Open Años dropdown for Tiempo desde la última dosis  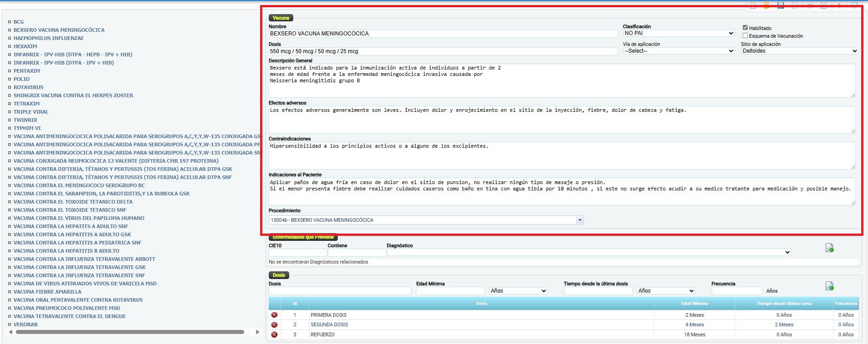666,291
